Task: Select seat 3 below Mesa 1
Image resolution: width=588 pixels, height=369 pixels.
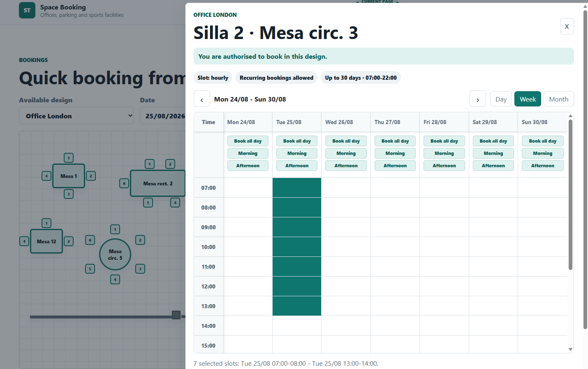Action: coord(69,194)
